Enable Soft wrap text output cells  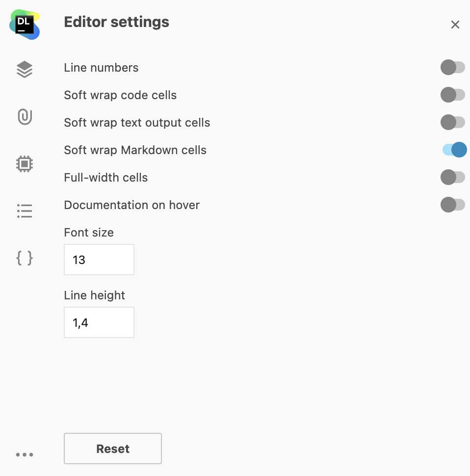[452, 122]
